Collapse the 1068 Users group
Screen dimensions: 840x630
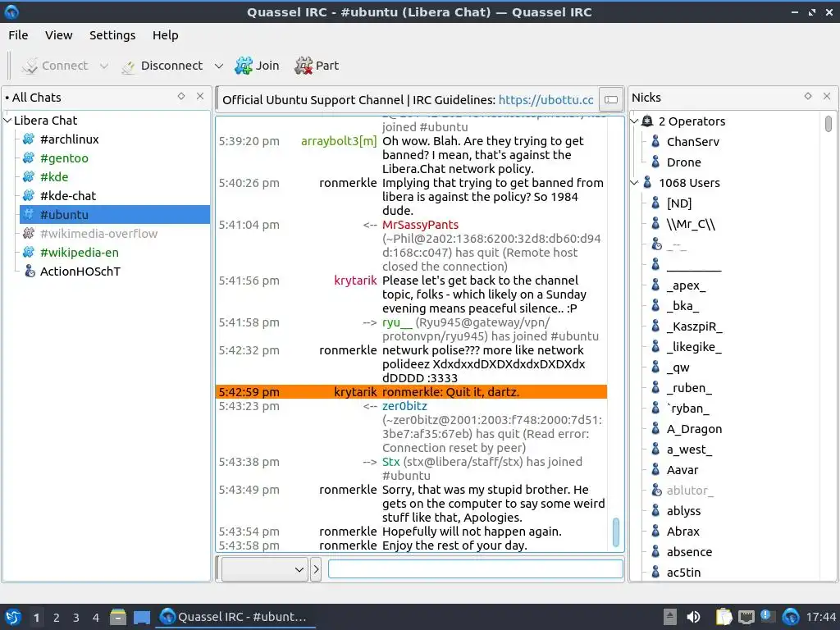(x=634, y=183)
